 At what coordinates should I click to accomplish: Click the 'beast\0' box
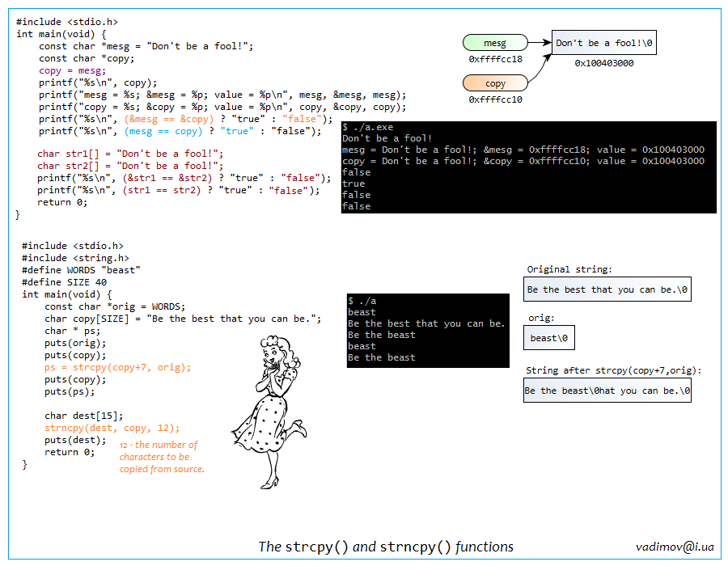pos(548,338)
